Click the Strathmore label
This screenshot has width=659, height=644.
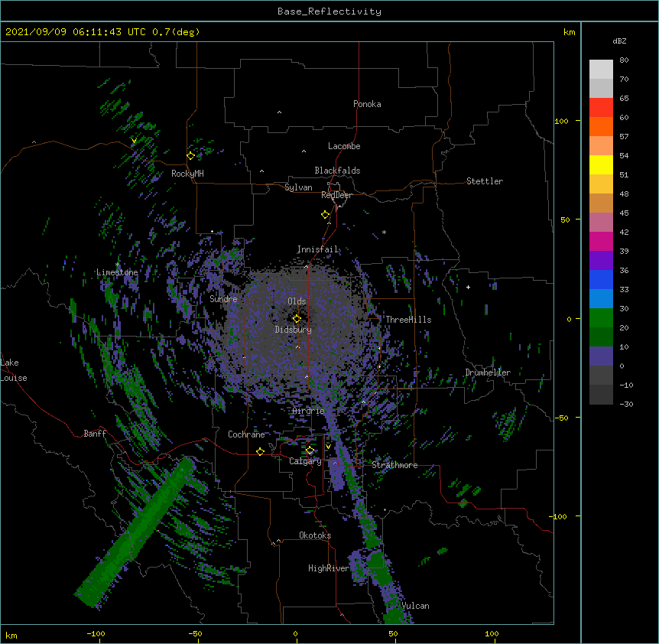pos(394,465)
